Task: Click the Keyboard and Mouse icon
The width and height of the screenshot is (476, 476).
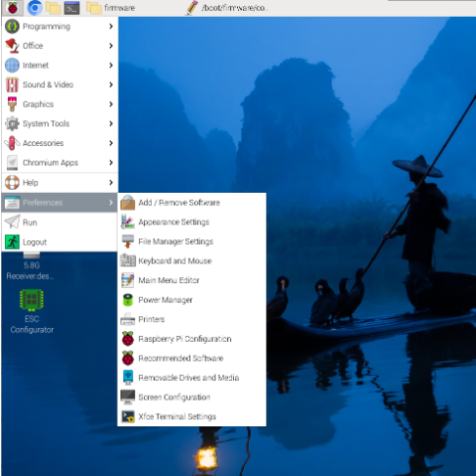Action: [127, 261]
